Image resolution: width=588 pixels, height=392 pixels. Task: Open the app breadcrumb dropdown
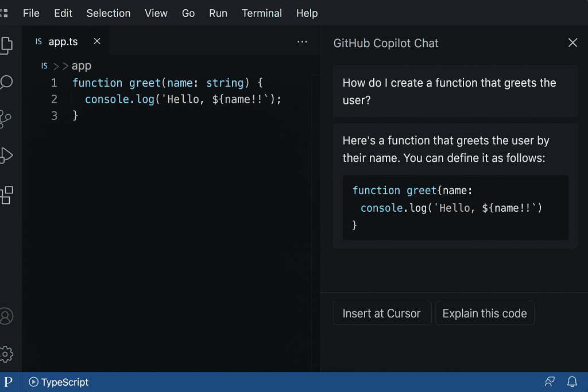(x=81, y=65)
